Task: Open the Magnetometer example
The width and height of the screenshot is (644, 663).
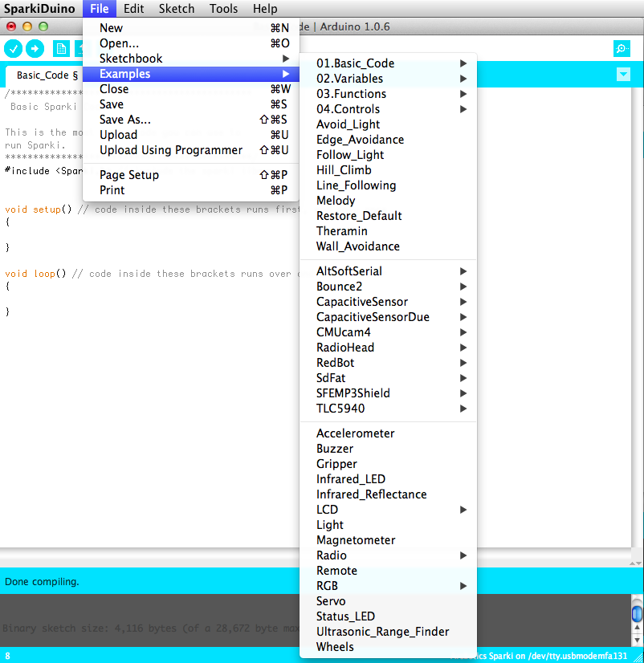Action: [x=389, y=539]
